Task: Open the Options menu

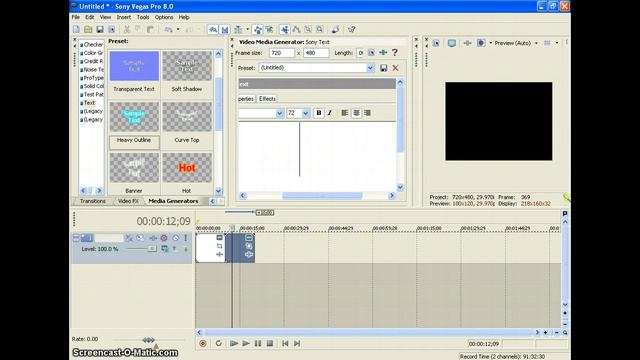Action: point(164,17)
